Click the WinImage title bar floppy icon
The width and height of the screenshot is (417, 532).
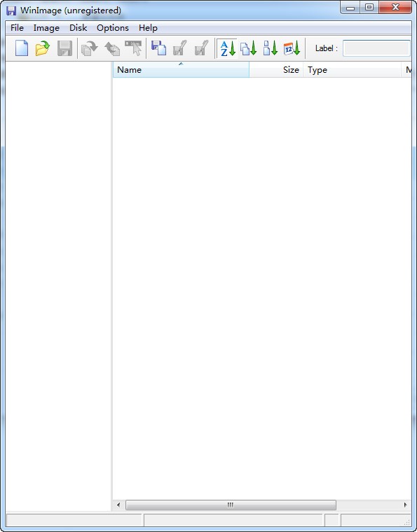[x=11, y=10]
